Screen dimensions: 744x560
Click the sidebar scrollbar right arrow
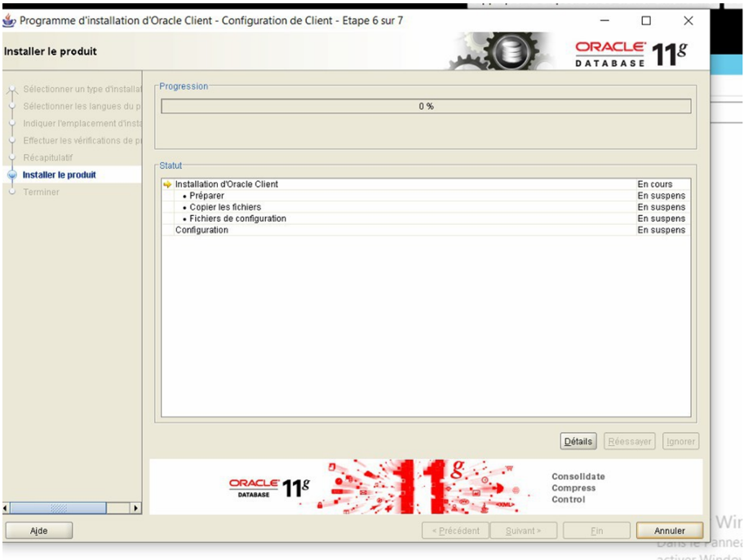(136, 508)
